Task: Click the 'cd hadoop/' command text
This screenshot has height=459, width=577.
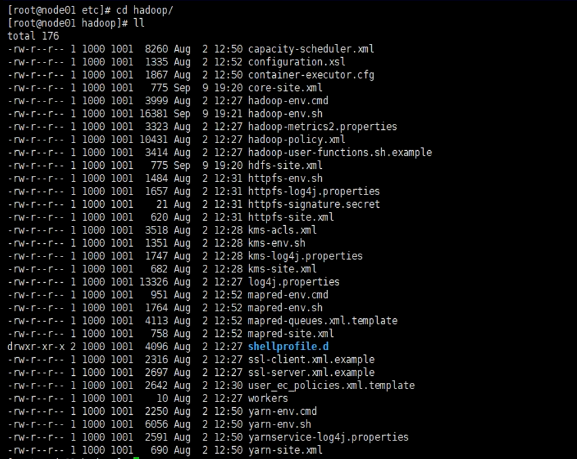Action: [144, 10]
